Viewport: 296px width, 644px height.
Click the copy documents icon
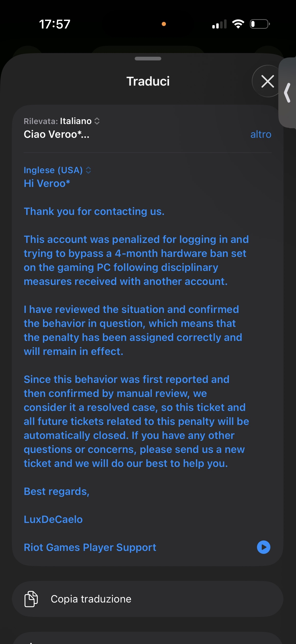[31, 599]
